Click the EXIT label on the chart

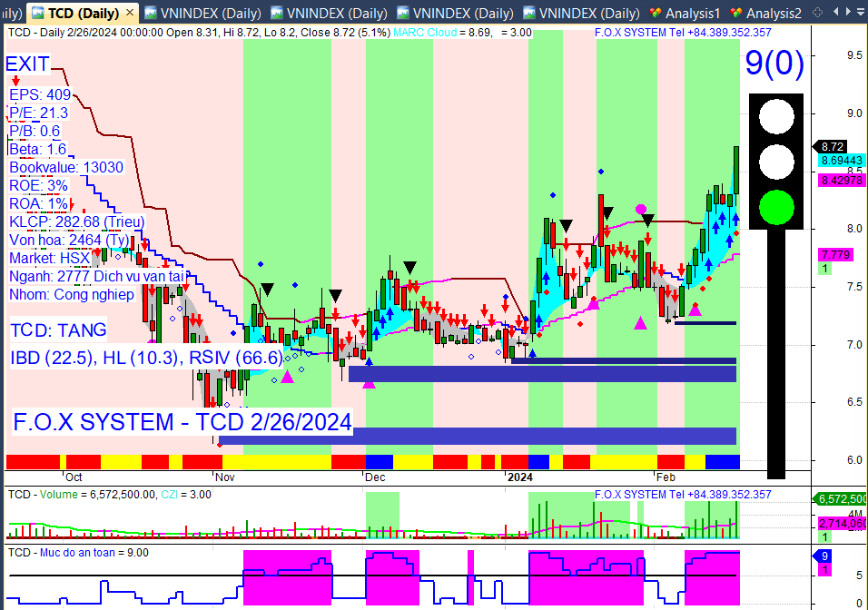coord(27,64)
